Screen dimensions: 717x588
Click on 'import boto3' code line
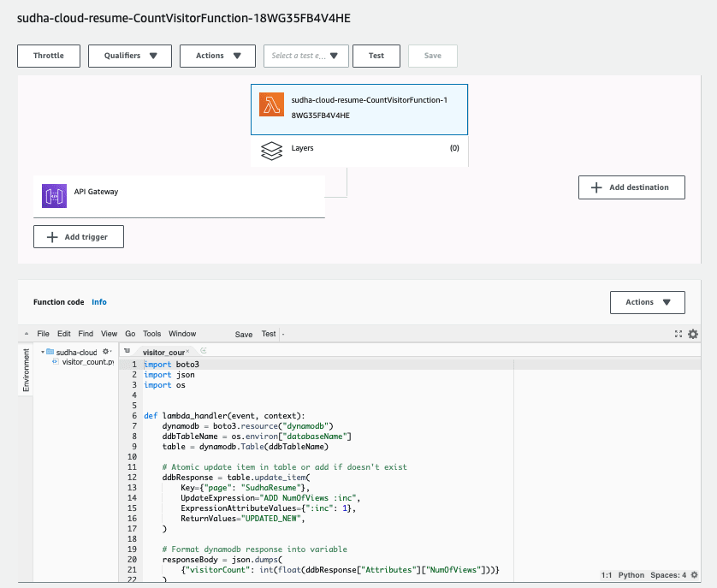171,365
